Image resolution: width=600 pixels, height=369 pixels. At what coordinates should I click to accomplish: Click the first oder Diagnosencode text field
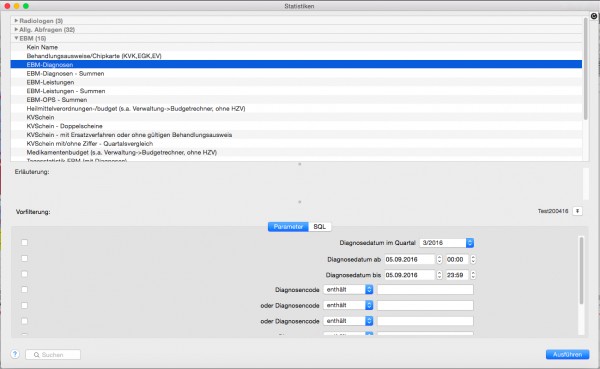425,305
